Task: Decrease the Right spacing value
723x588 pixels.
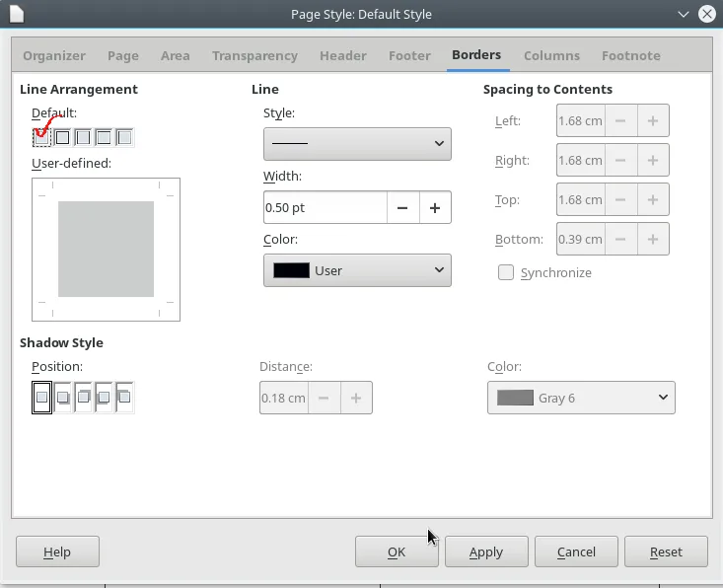Action: (620, 160)
